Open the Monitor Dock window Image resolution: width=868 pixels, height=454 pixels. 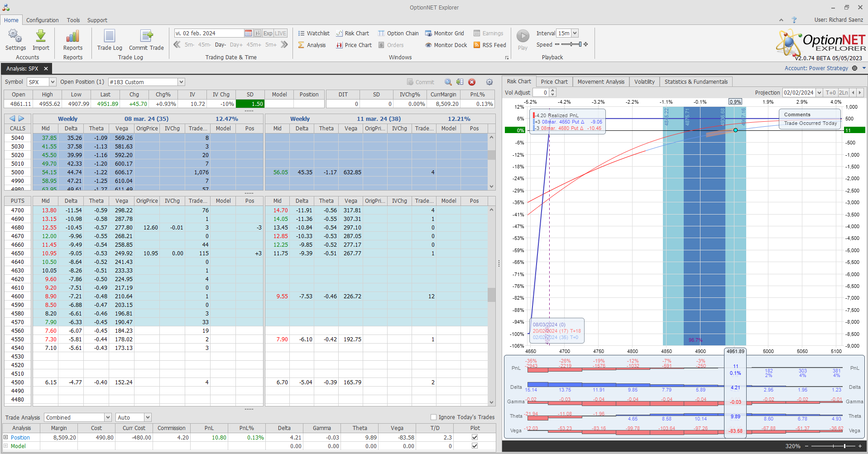[446, 45]
